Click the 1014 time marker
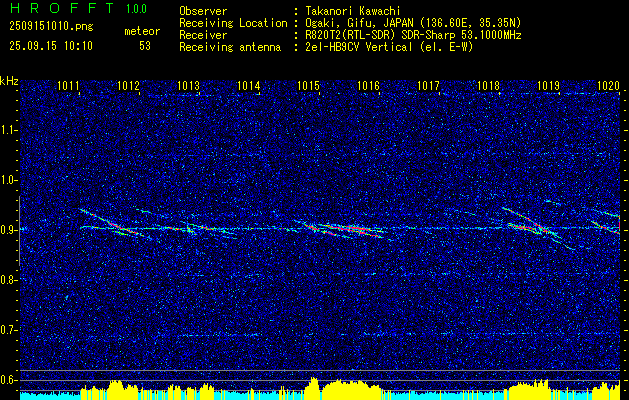The height and width of the screenshot is (400, 629). click(248, 85)
